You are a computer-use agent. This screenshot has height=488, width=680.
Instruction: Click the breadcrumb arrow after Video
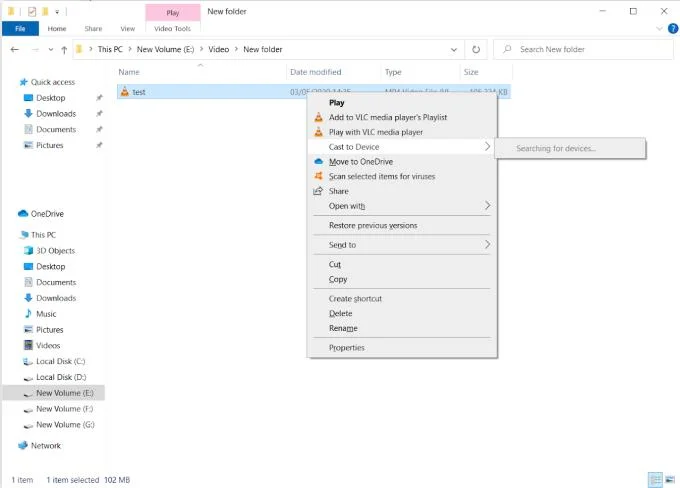(236, 49)
